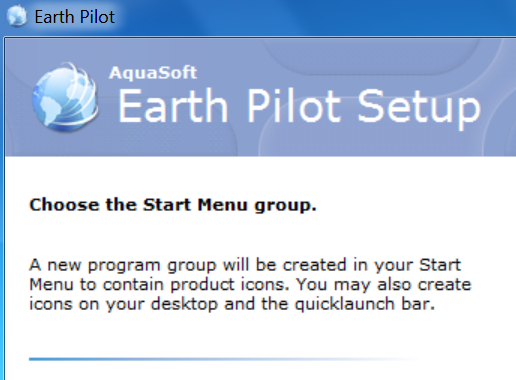Click the blue horizontal divider line
The image size is (516, 380).
tap(223, 359)
